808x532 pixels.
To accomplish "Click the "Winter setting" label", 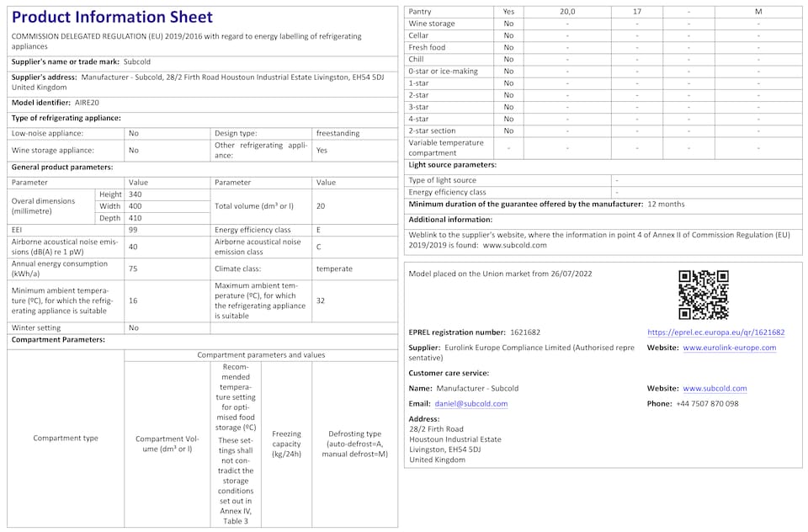I will pyautogui.click(x=36, y=327).
